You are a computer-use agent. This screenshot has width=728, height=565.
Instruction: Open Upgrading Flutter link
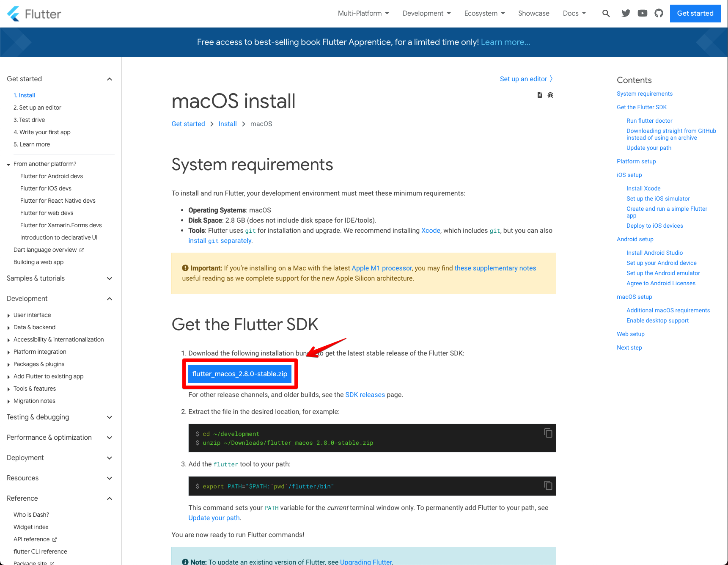tap(366, 562)
